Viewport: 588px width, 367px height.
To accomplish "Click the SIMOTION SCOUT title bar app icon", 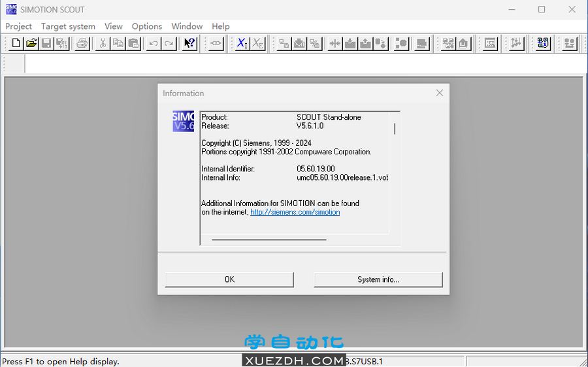I will pyautogui.click(x=11, y=9).
